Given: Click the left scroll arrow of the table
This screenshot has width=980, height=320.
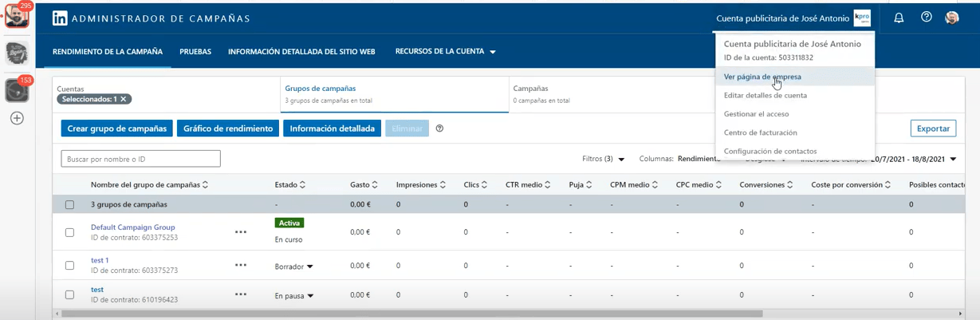Looking at the screenshot, I should [57, 314].
